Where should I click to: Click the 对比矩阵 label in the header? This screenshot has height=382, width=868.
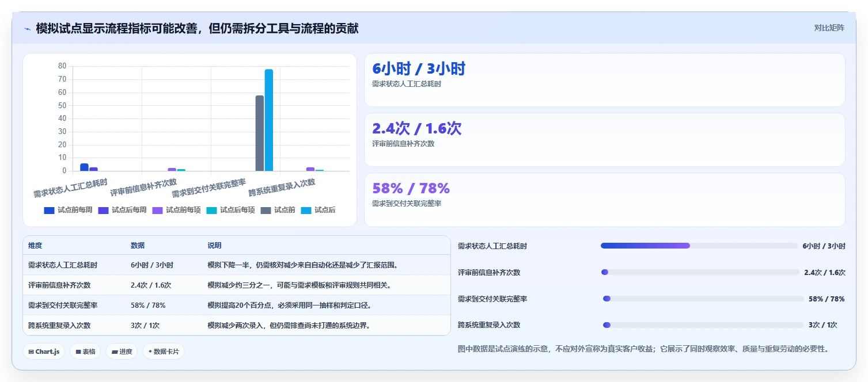(829, 28)
